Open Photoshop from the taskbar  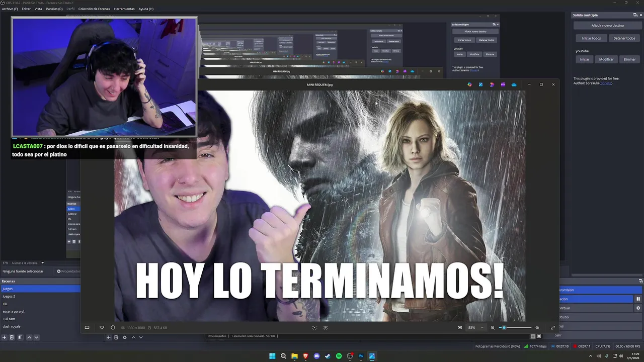[x=361, y=356]
